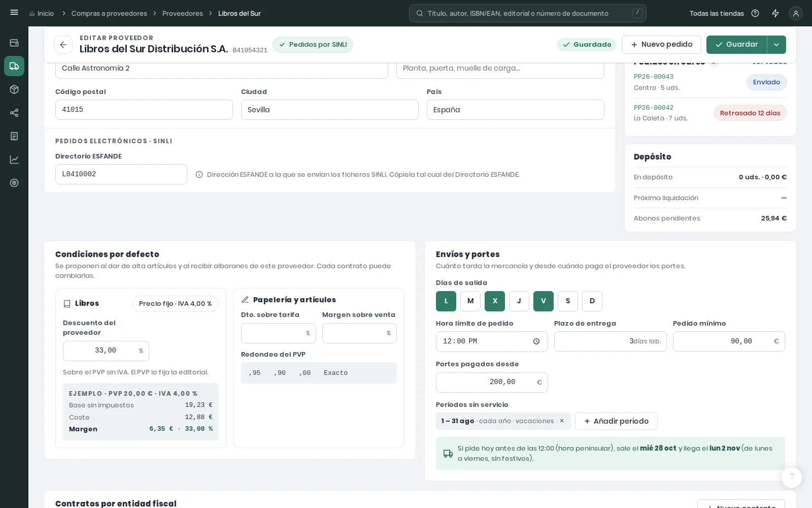Click the Guardar save button
The width and height of the screenshot is (812, 508).
(736, 45)
